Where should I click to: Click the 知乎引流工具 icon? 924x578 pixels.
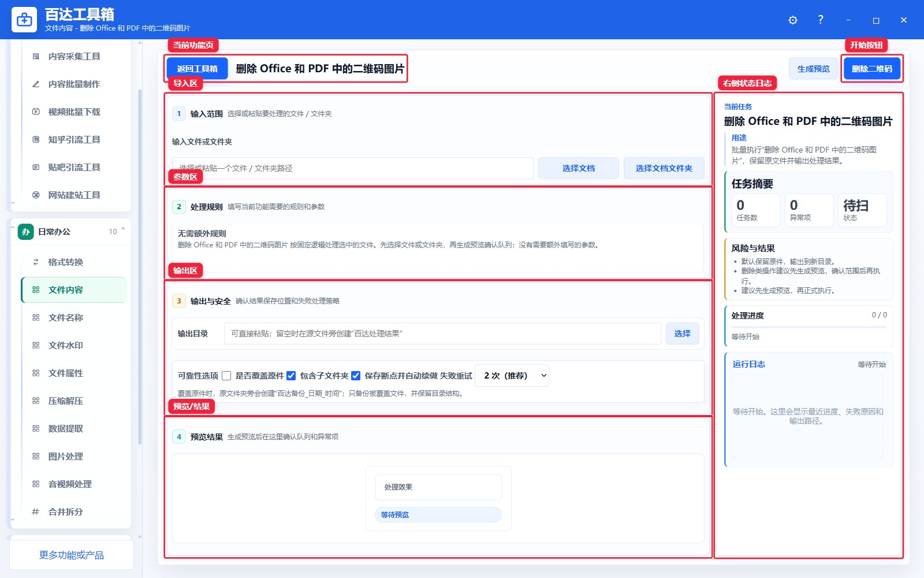[36, 139]
